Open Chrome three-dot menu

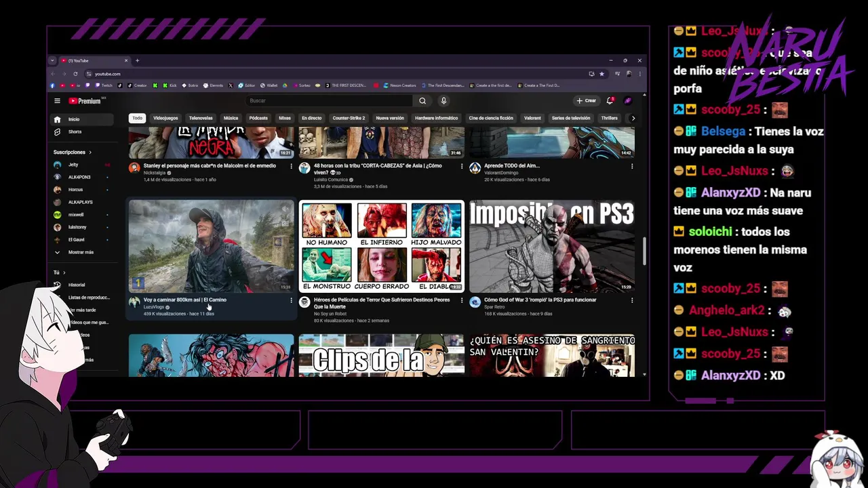[639, 74]
